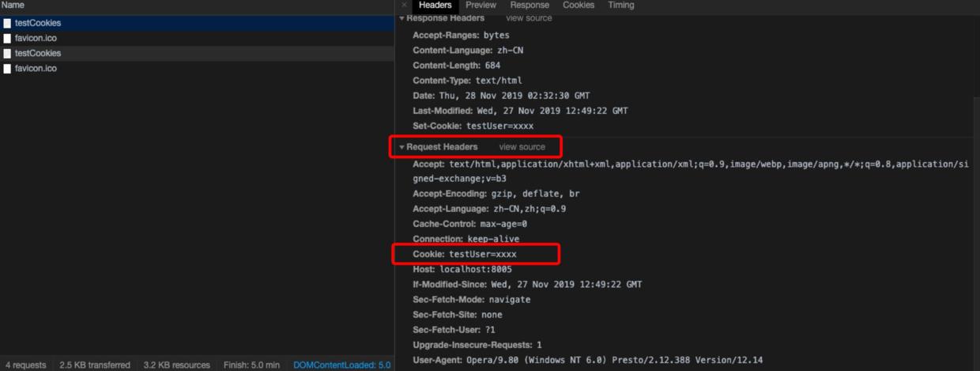Click the DOMContentLoaded timing in status bar
Screen dimensions: 980x371
[341, 365]
